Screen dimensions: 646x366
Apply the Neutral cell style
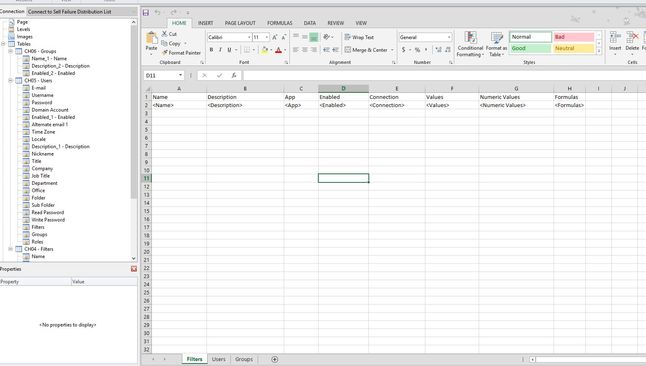tap(573, 48)
